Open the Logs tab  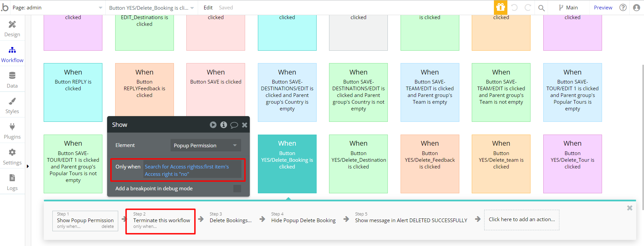[12, 182]
